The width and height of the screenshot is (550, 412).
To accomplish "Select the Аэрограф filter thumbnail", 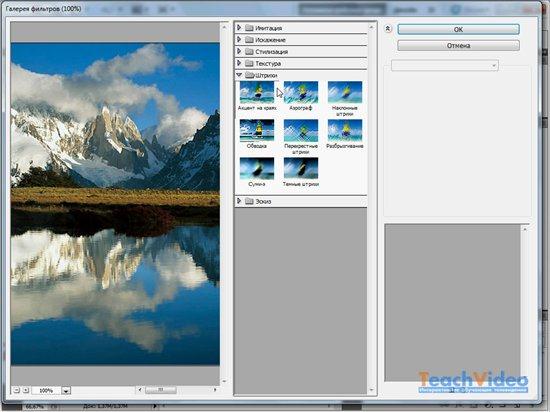I will point(301,92).
